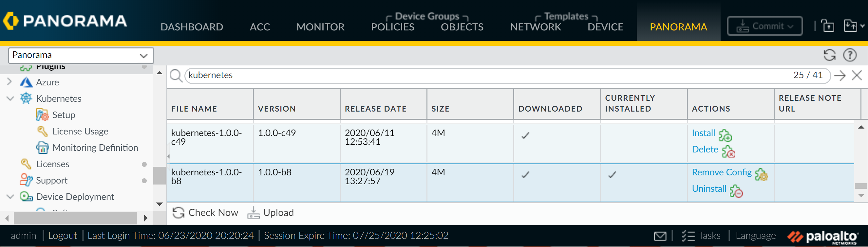Image resolution: width=868 pixels, height=247 pixels.
Task: Collapse the Kubernetes tree node
Action: tap(10, 98)
